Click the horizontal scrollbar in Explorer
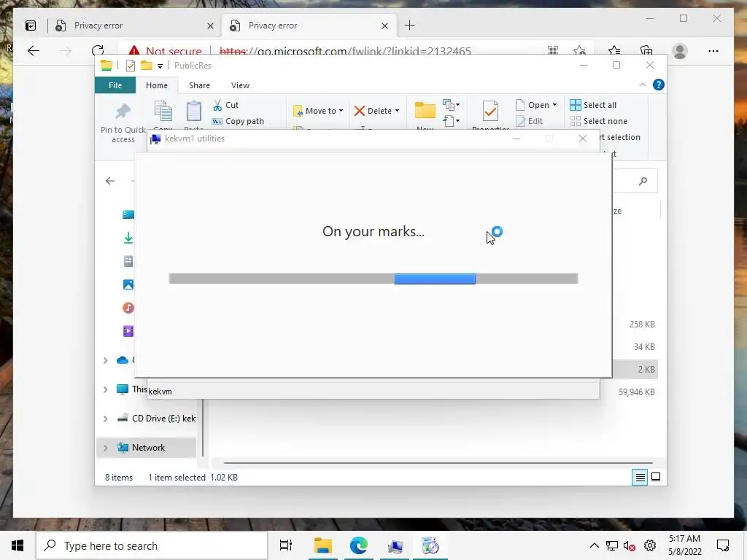 pos(438,462)
